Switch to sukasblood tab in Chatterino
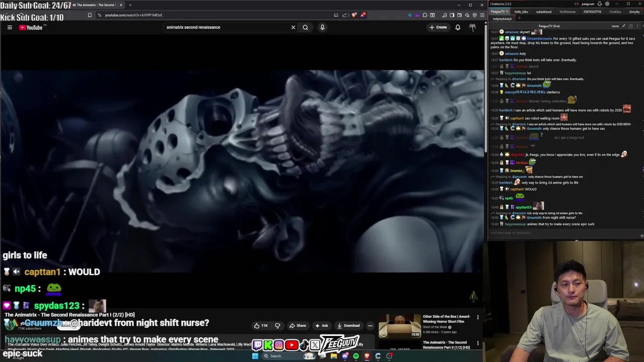 544,12
